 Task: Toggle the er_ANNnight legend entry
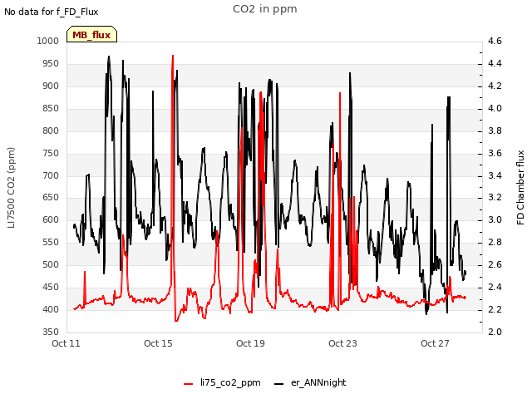310,382
